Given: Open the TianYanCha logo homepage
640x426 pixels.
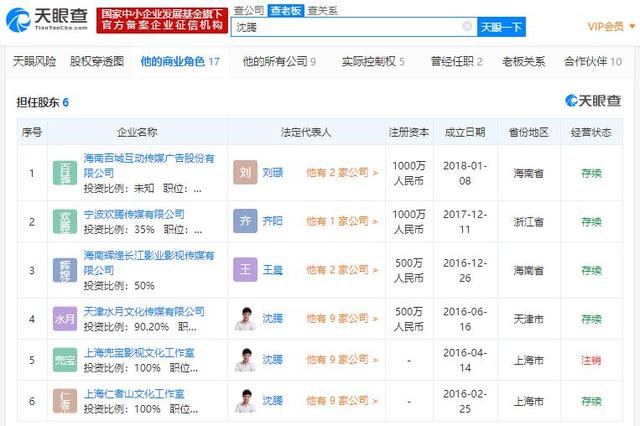Looking at the screenshot, I should pos(47,19).
